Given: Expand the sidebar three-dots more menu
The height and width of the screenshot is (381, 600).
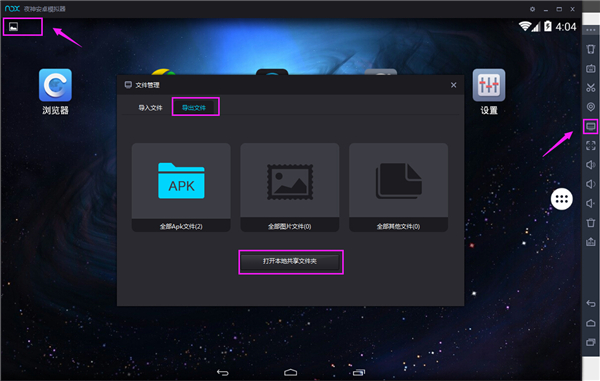Looking at the screenshot, I should coord(590,29).
